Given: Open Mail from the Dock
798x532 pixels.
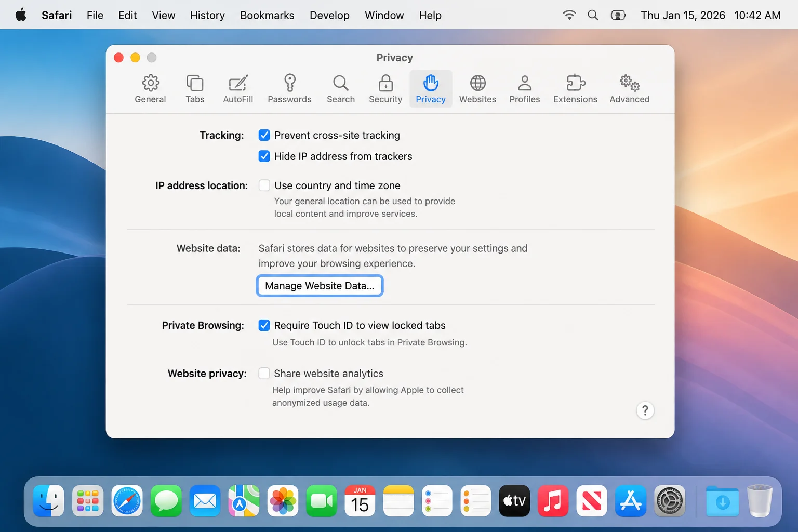Looking at the screenshot, I should pyautogui.click(x=205, y=501).
